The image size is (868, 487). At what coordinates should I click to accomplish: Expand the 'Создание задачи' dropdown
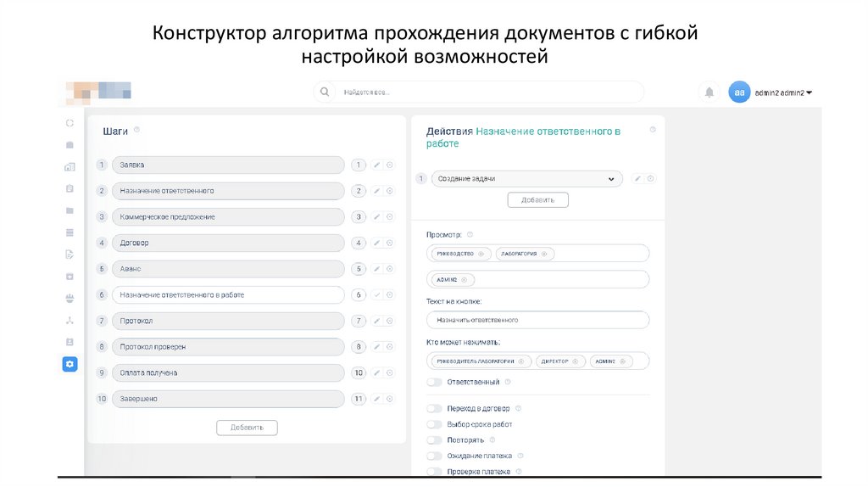click(x=611, y=179)
